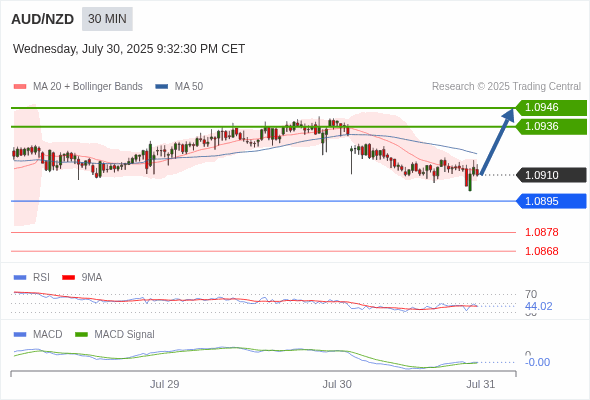Click the 1.0936 resistance price tag
This screenshot has width=590, height=400.
[551, 126]
